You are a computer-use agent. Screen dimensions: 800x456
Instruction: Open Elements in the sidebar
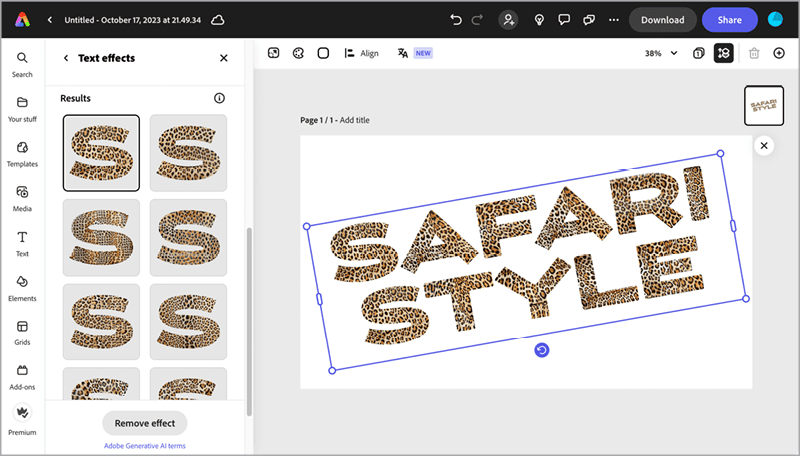point(22,289)
